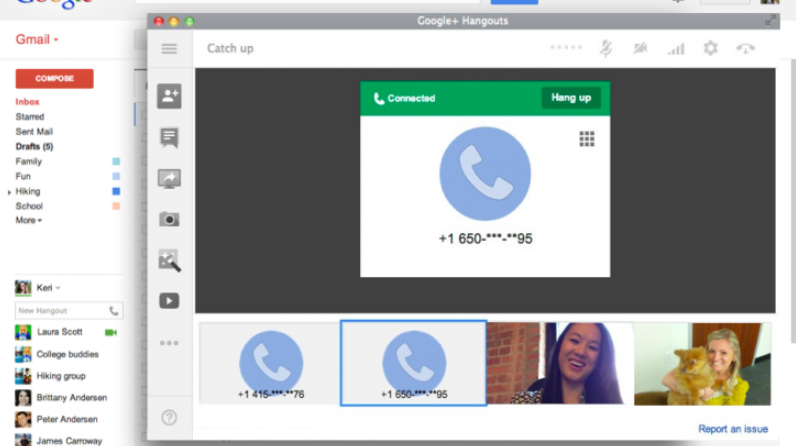Open the dial pad grid icon
The width and height of the screenshot is (796, 446).
pos(587,139)
